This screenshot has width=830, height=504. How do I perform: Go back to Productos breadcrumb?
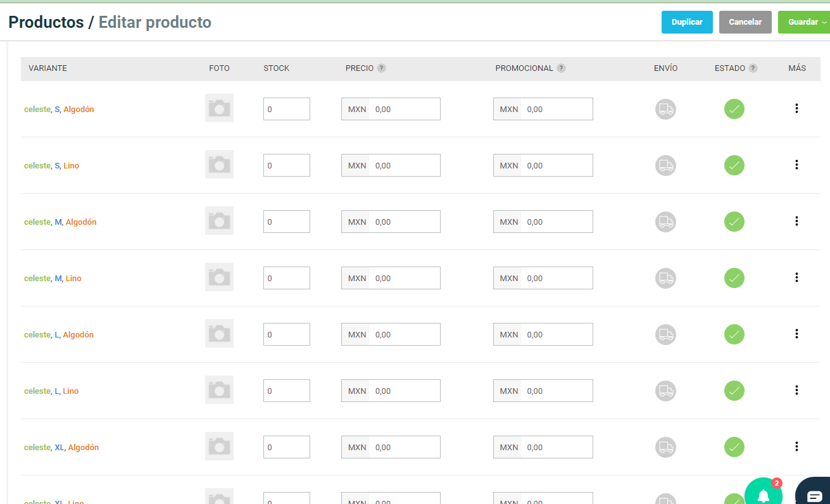[x=46, y=22]
